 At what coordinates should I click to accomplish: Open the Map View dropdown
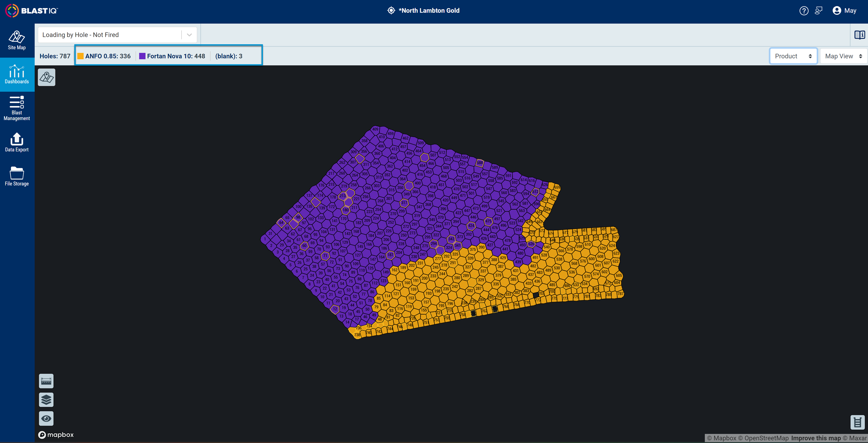[x=843, y=56]
